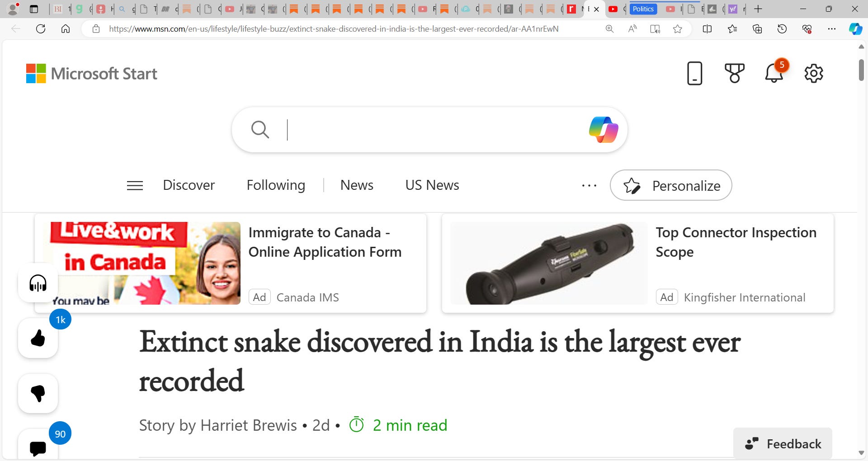Switch to the red Flipboard-style tab

(x=571, y=9)
